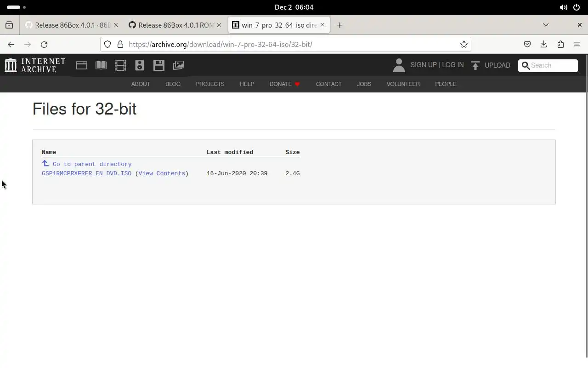Open the Texts books icon

click(101, 65)
